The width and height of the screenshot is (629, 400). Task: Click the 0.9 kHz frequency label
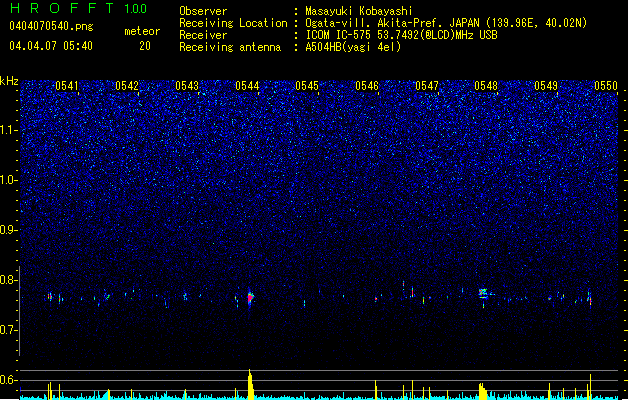(x=8, y=230)
